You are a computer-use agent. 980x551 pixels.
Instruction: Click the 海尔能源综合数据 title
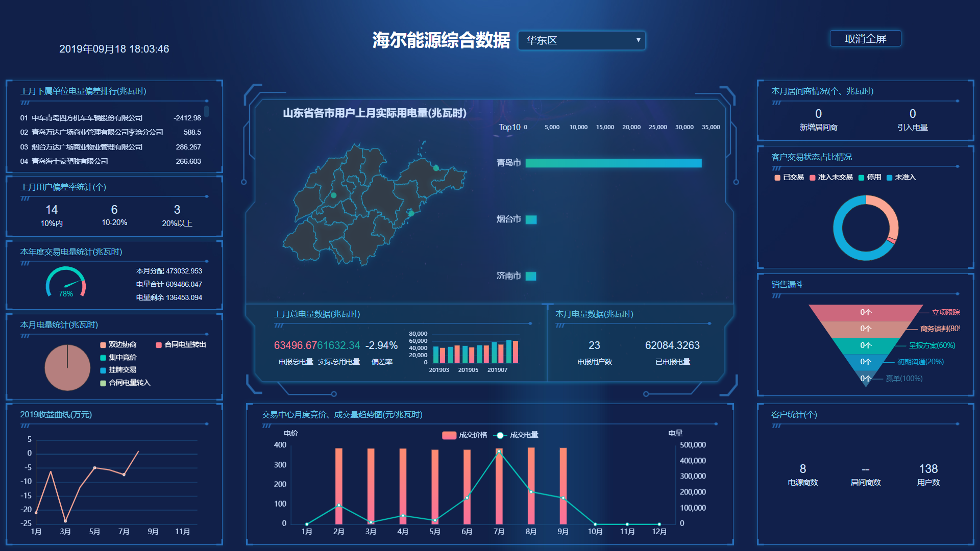tap(441, 40)
